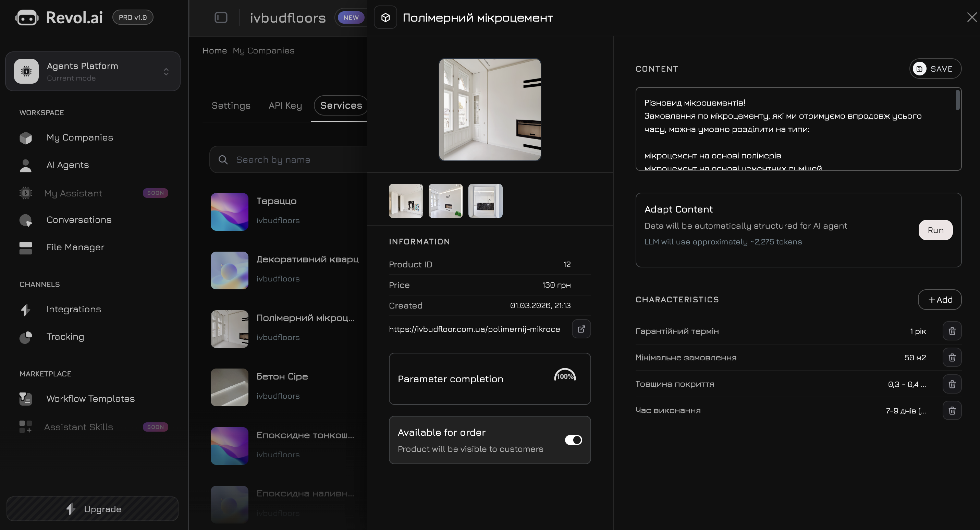Open product URL in new tab via external link icon

pos(581,328)
